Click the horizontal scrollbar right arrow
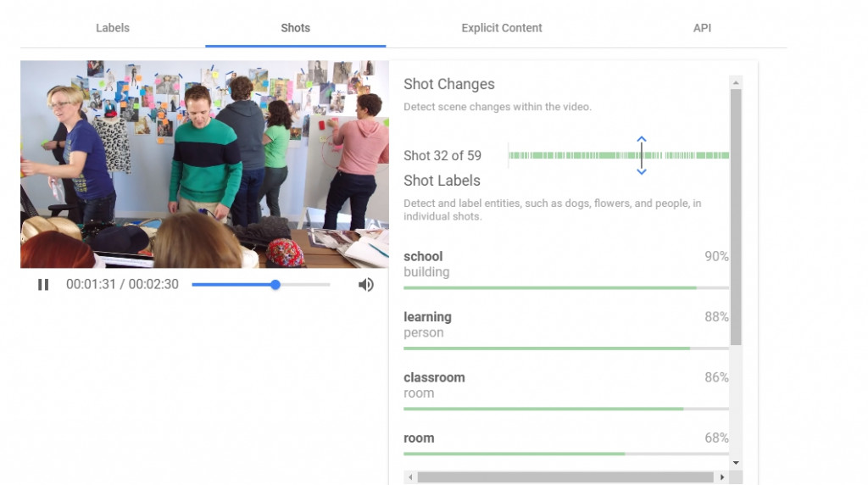The height and width of the screenshot is (485, 868). 722,477
